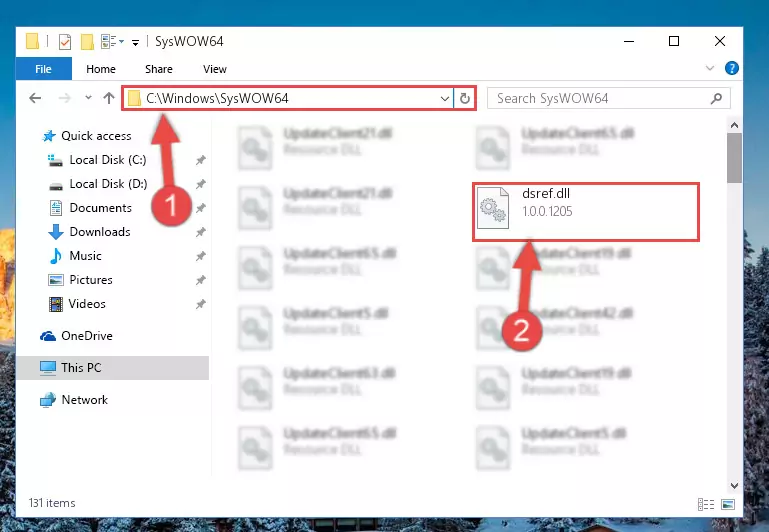Unpin Local Disk (C:) using its pin icon
Screen dimensions: 769x532
pos(201,160)
